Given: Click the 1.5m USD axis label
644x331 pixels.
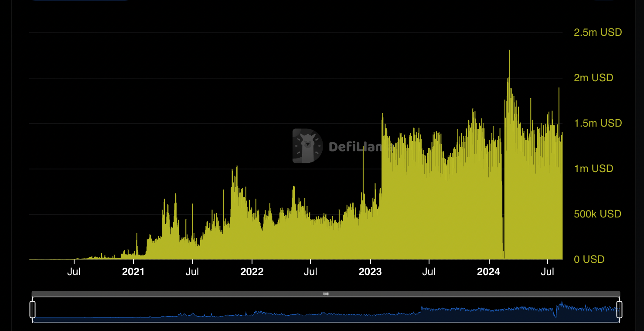Looking at the screenshot, I should [598, 123].
